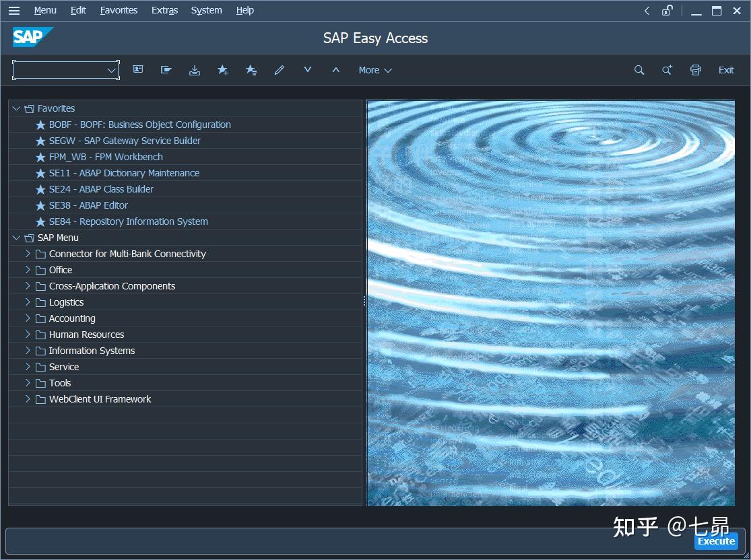This screenshot has width=751, height=560.
Task: Click the star icon beside SE38 favorite
Action: tap(40, 206)
